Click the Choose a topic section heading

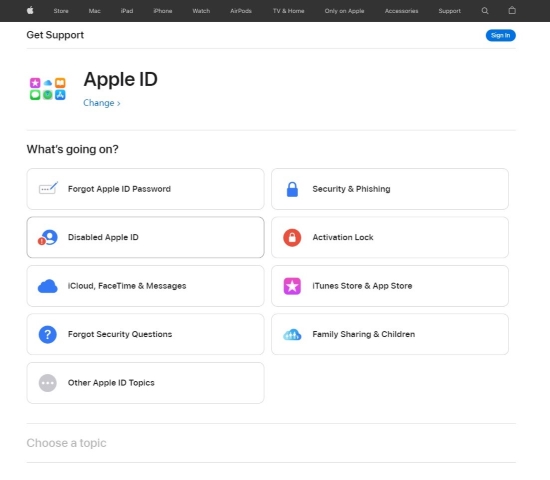[x=66, y=443]
